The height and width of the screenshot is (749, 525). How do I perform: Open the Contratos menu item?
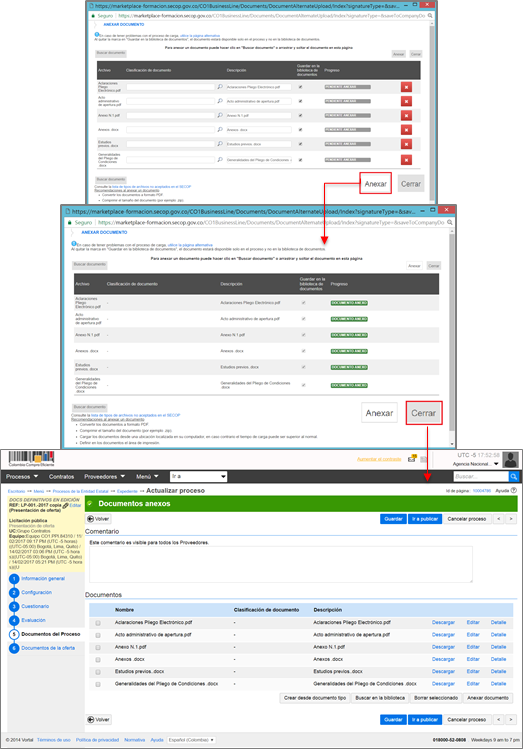(x=61, y=476)
